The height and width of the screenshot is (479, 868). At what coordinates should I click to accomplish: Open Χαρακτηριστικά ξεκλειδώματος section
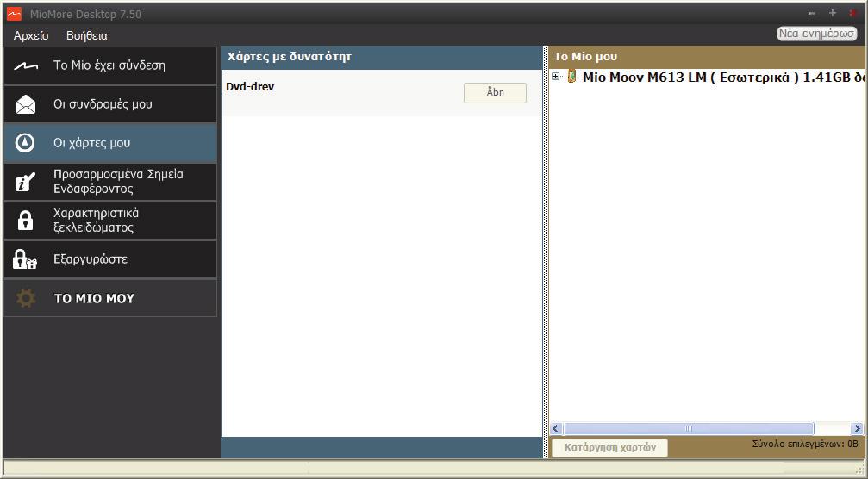pyautogui.click(x=110, y=221)
